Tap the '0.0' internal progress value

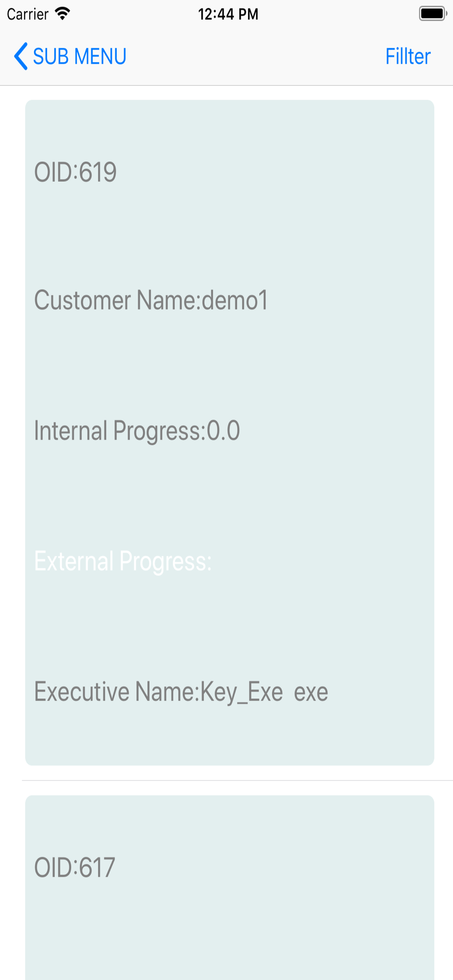click(x=223, y=431)
